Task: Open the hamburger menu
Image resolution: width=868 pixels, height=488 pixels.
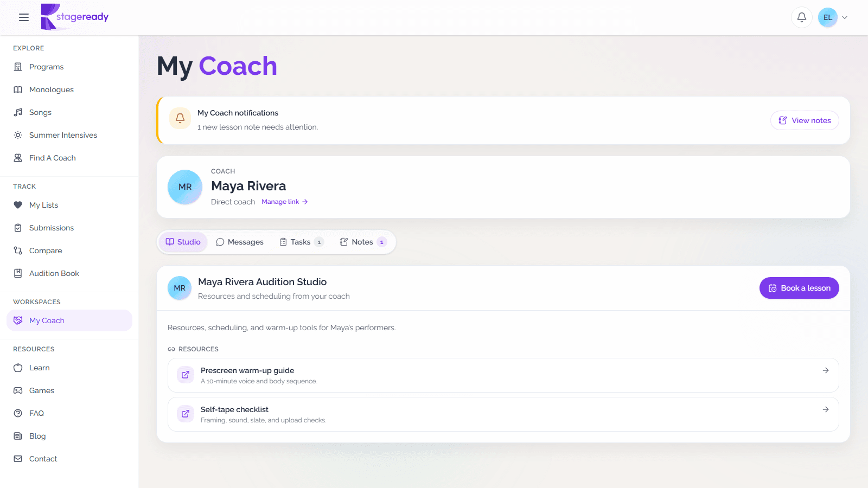Action: coord(24,17)
